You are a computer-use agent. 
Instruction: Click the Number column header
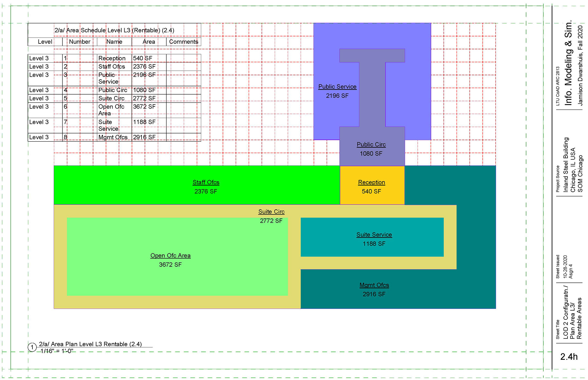click(x=80, y=42)
